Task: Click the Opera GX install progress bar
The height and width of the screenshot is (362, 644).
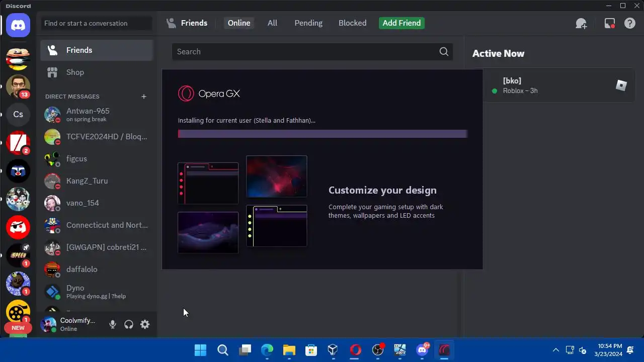Action: [x=323, y=134]
